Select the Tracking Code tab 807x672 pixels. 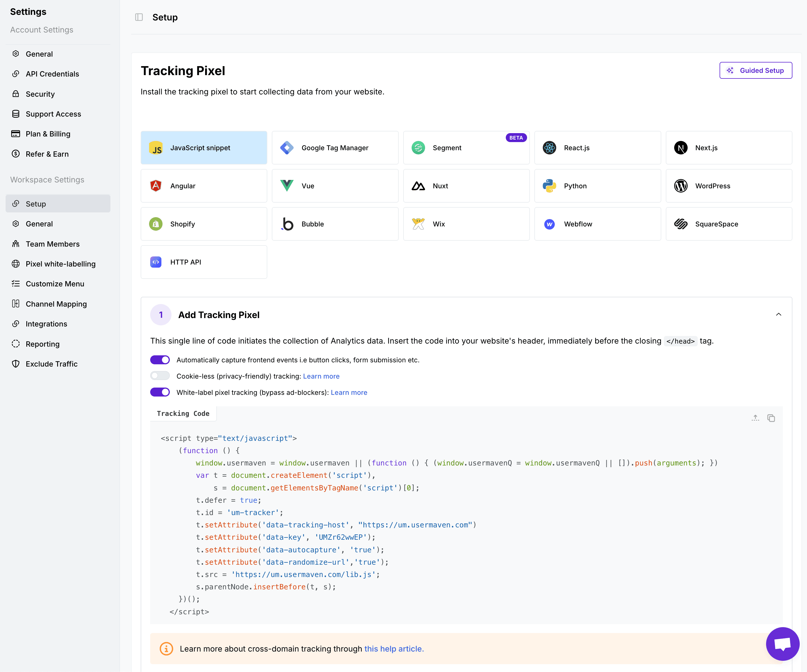(183, 413)
